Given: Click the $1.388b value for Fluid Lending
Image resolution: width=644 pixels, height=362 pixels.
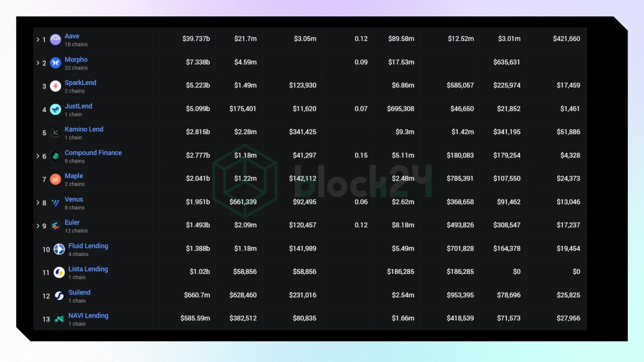Looking at the screenshot, I should pyautogui.click(x=198, y=248).
